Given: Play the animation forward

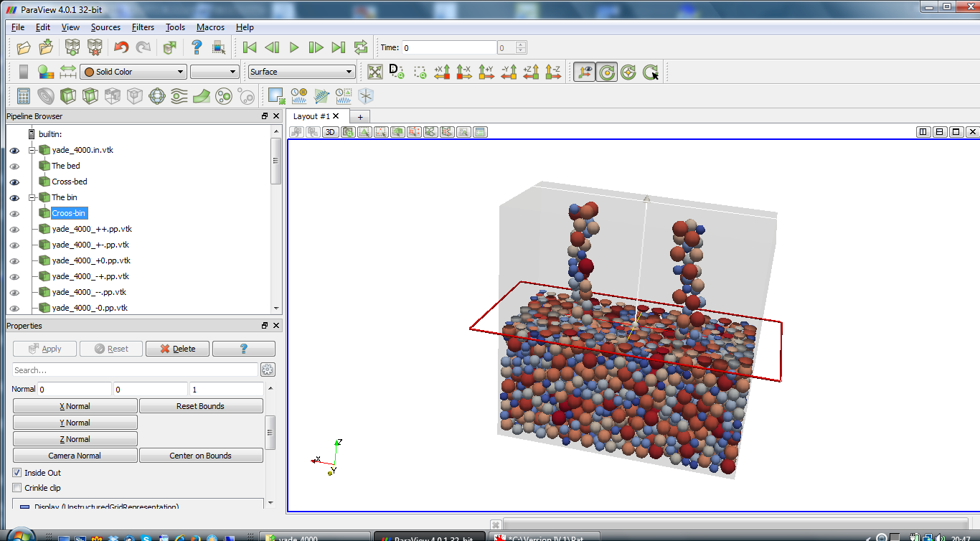Looking at the screenshot, I should [293, 47].
